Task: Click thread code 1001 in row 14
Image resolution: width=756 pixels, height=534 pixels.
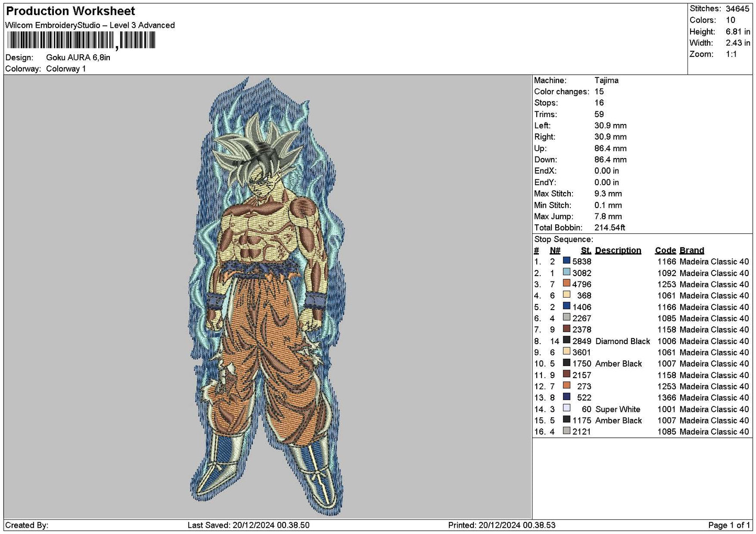Action: (667, 410)
